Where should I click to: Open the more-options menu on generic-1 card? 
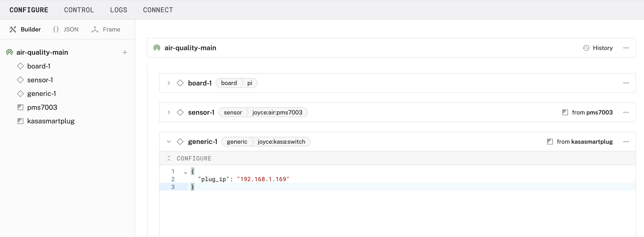pyautogui.click(x=626, y=142)
